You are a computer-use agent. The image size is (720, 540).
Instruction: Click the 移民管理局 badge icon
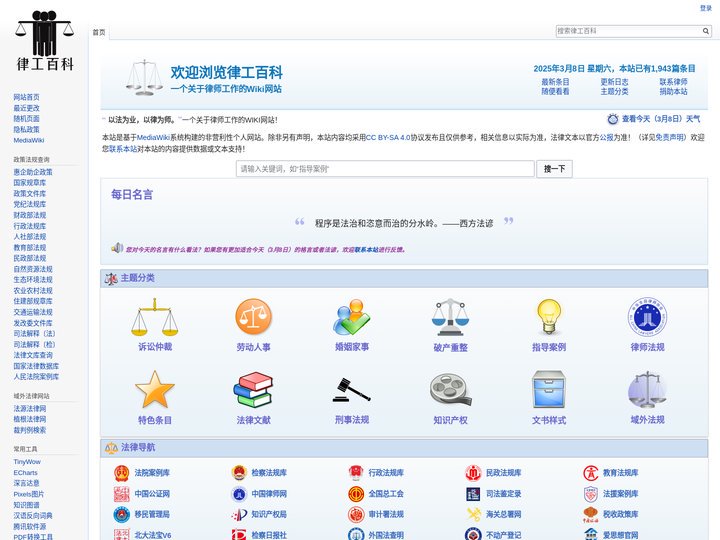[122, 514]
